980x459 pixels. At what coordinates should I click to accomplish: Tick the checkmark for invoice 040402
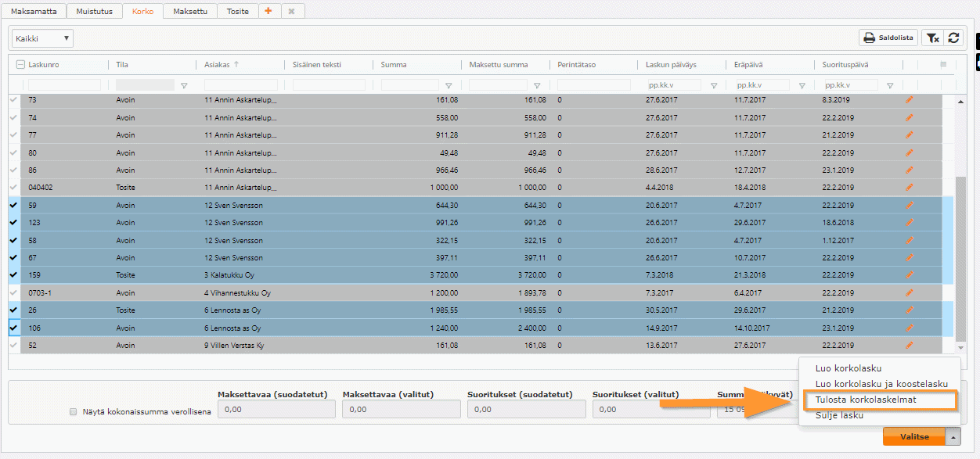coord(13,188)
